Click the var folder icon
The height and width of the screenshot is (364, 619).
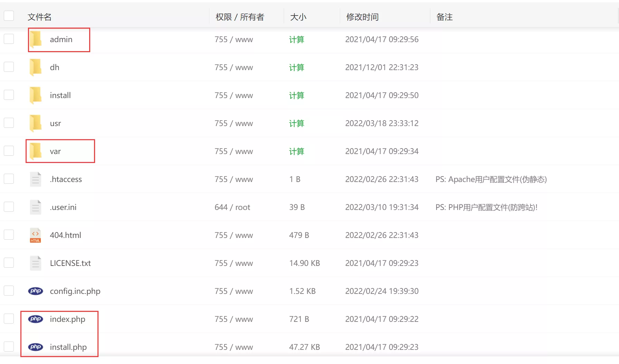[36, 151]
